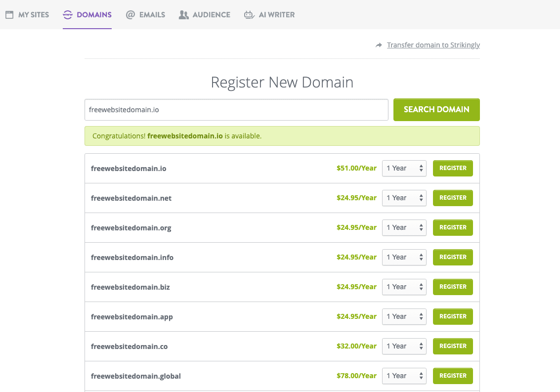
Task: Open the duration selector for freewebsitedomain.net
Action: 404,198
